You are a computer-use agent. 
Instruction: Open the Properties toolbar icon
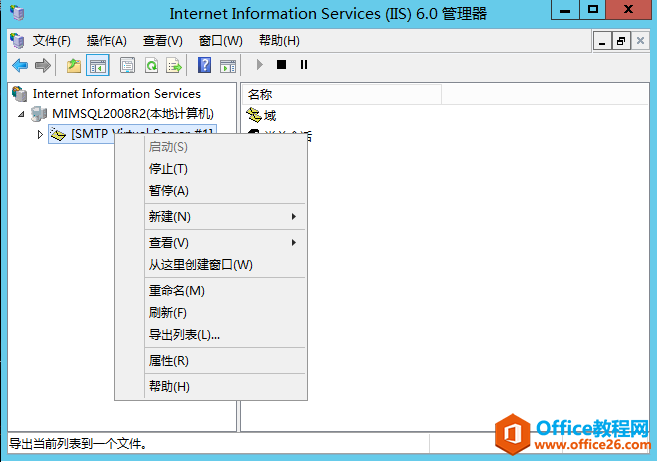pos(127,65)
